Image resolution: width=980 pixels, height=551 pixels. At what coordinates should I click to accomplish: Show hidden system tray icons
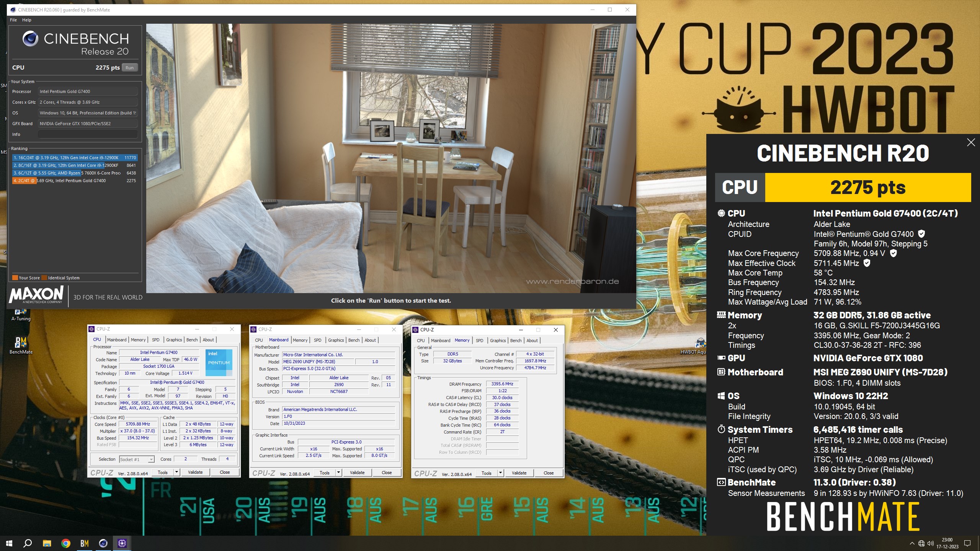pyautogui.click(x=912, y=543)
